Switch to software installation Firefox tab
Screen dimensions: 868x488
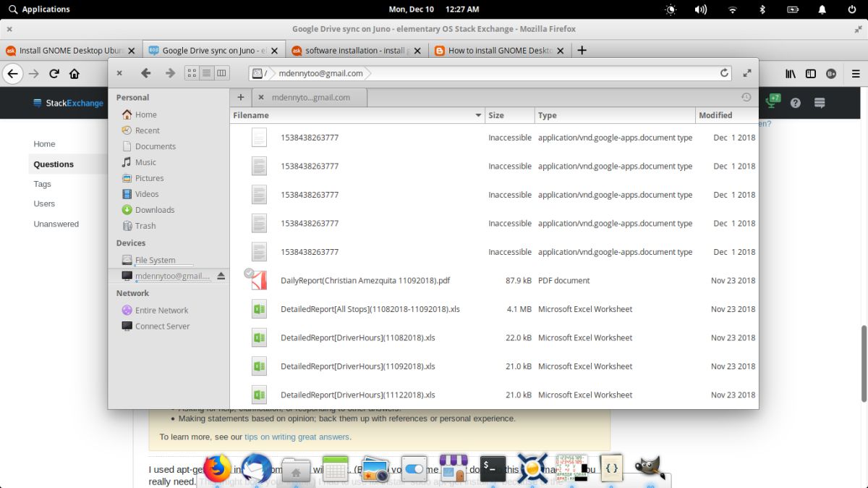[x=357, y=50]
